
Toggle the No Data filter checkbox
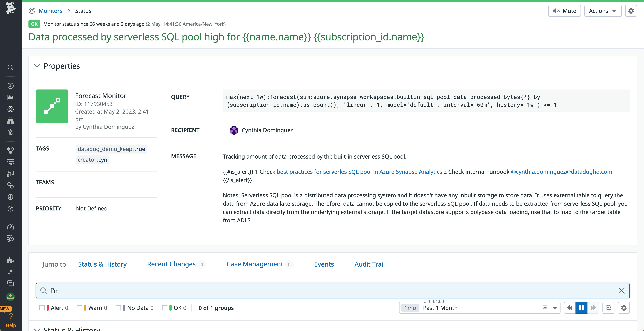click(118, 308)
